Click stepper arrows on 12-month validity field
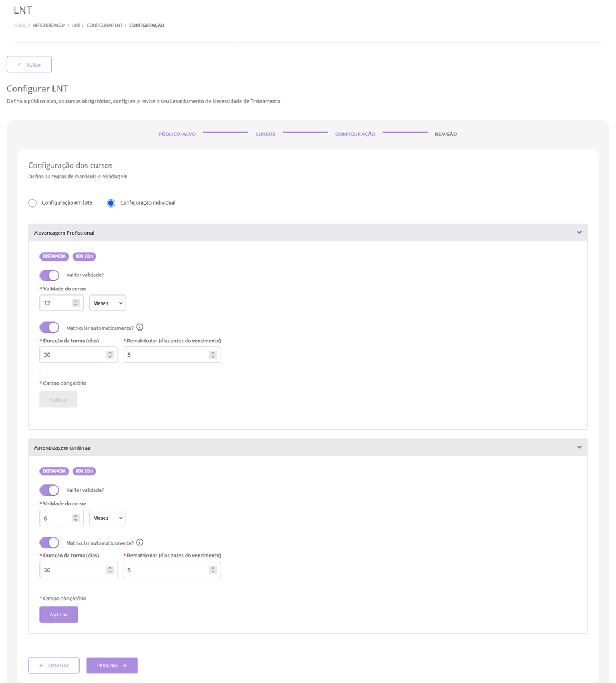The height and width of the screenshot is (683, 616). 76,303
